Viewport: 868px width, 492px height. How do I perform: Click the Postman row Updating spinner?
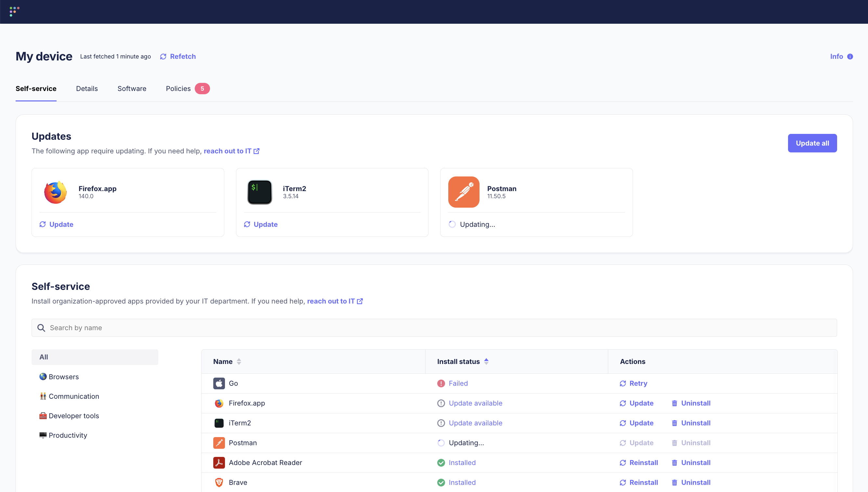[x=441, y=443]
